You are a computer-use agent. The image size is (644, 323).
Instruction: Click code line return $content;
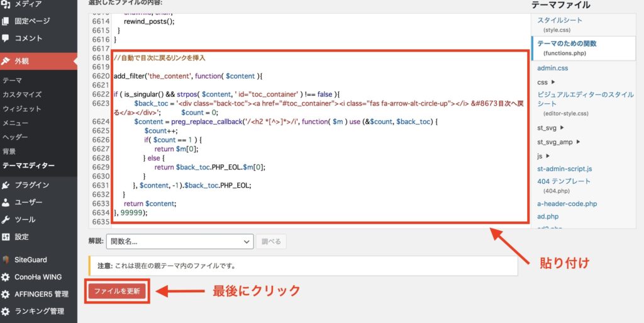click(150, 204)
